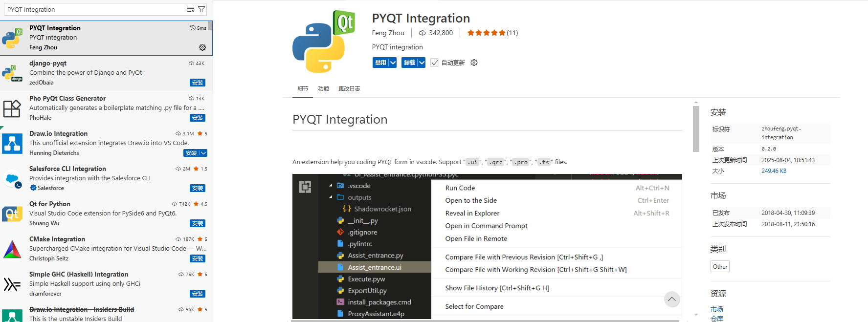The height and width of the screenshot is (322, 868).
Task: Click README vertical scrollbar thumb
Action: (x=696, y=129)
